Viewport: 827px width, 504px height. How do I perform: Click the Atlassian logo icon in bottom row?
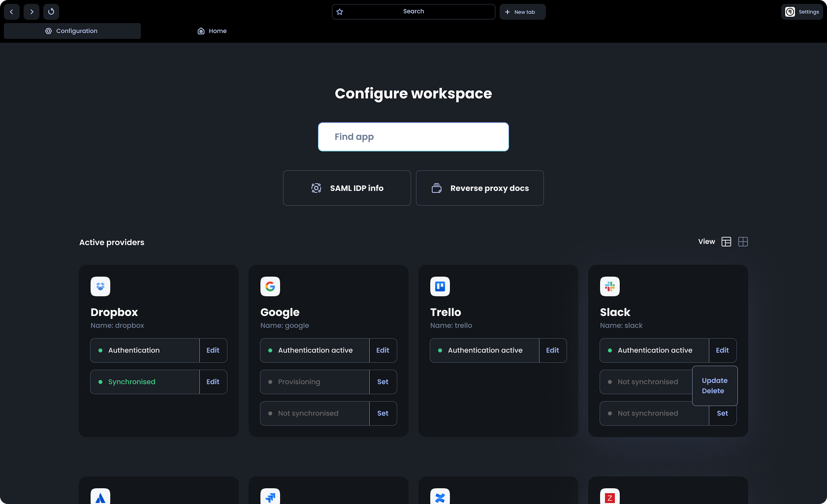tap(100, 496)
